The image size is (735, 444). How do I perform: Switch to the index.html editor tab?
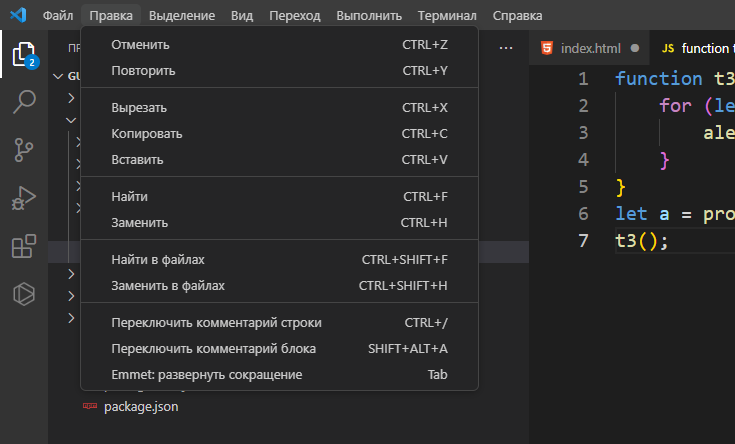point(590,48)
